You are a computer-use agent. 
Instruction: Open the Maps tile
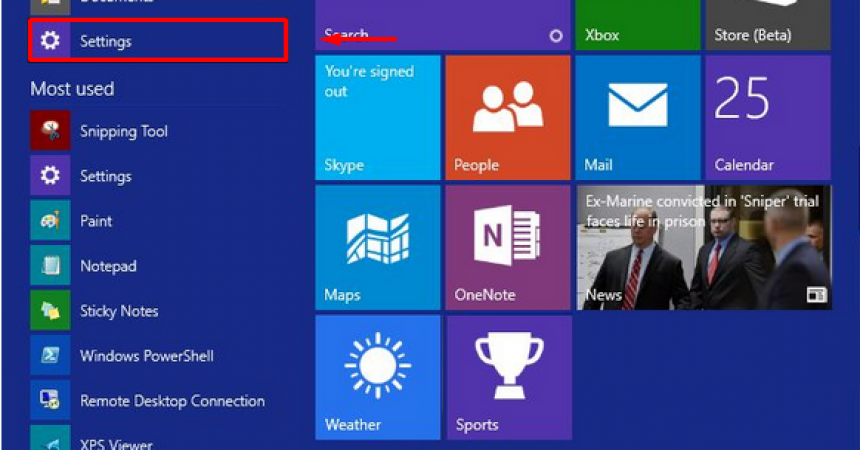[x=378, y=248]
